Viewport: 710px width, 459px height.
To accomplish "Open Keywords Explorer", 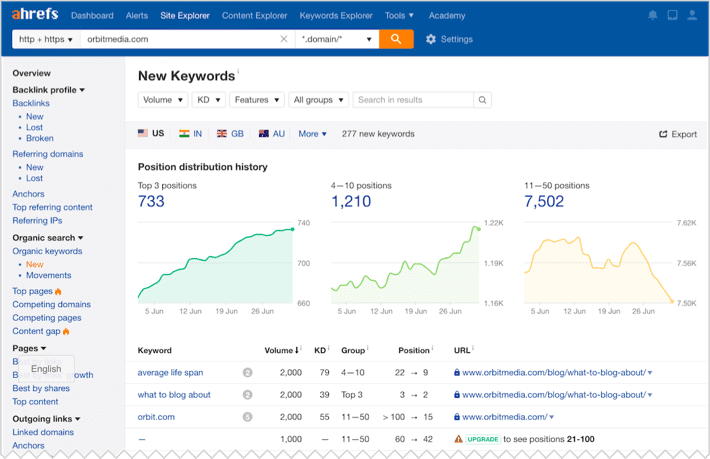I will pyautogui.click(x=336, y=15).
